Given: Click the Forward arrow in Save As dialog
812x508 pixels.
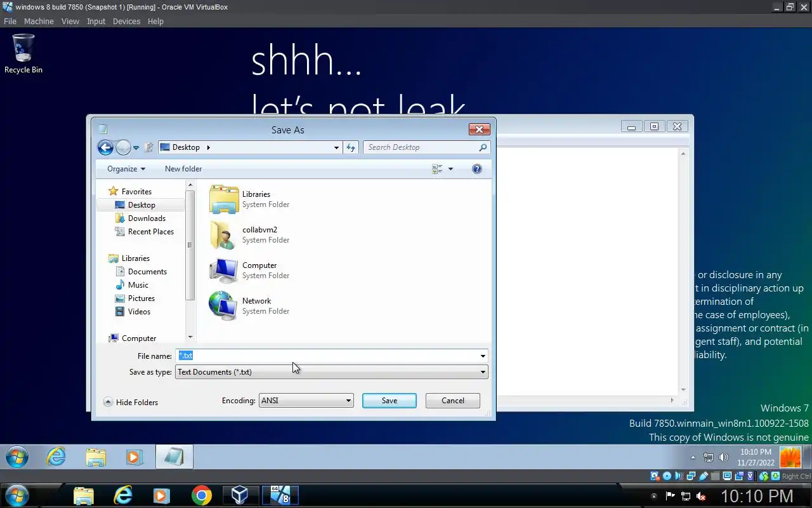Looking at the screenshot, I should point(123,147).
